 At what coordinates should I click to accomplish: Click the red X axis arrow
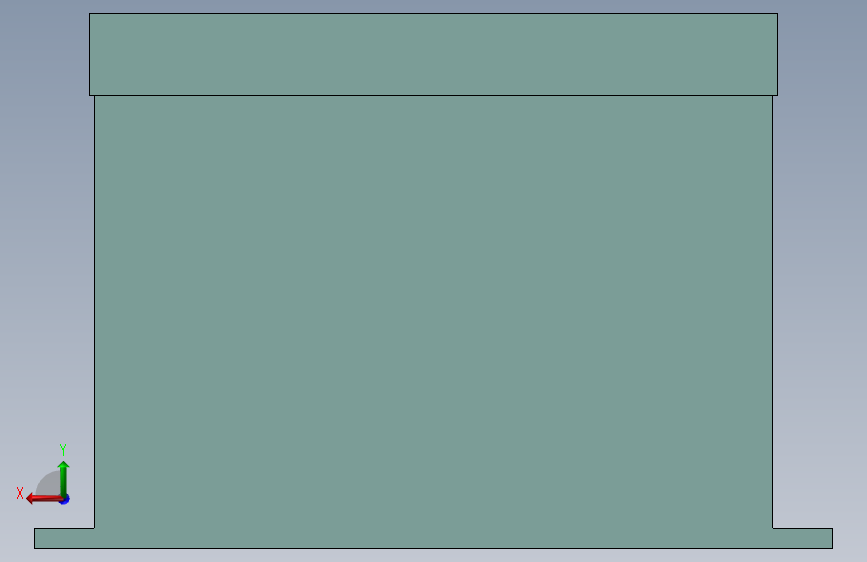click(x=44, y=499)
